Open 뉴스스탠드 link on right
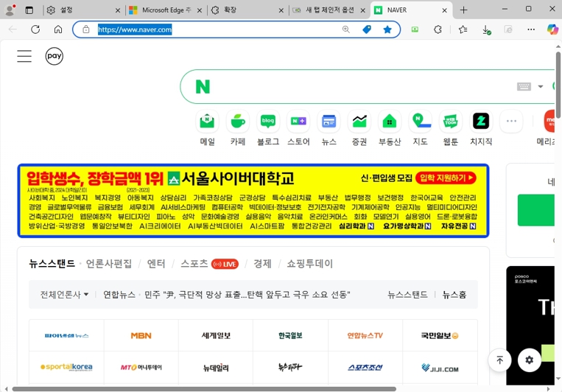Screen dimensions: 562x392 407,295
